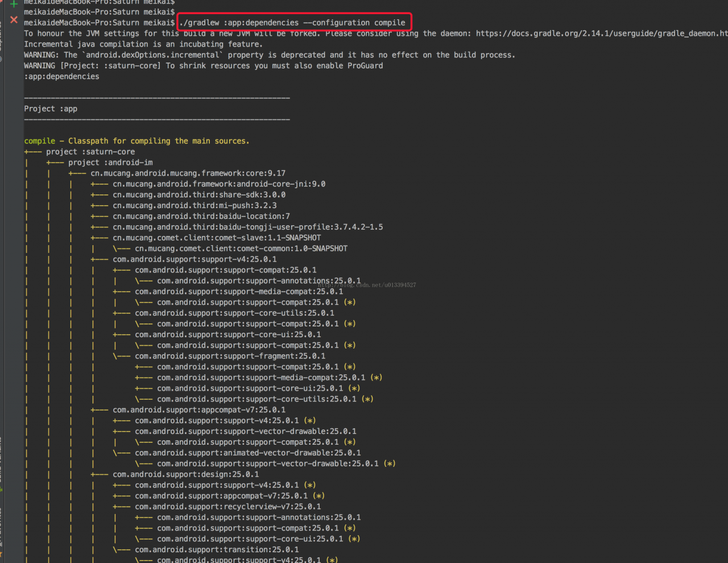The image size is (728, 563).
Task: Select the share-sdk:3.0.0 dependency line
Action: click(199, 195)
